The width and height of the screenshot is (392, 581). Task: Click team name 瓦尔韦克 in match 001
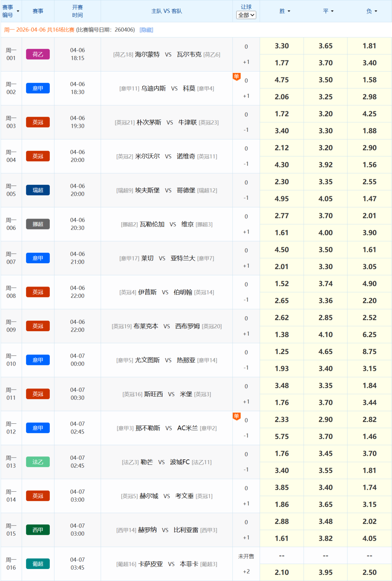[x=189, y=54]
